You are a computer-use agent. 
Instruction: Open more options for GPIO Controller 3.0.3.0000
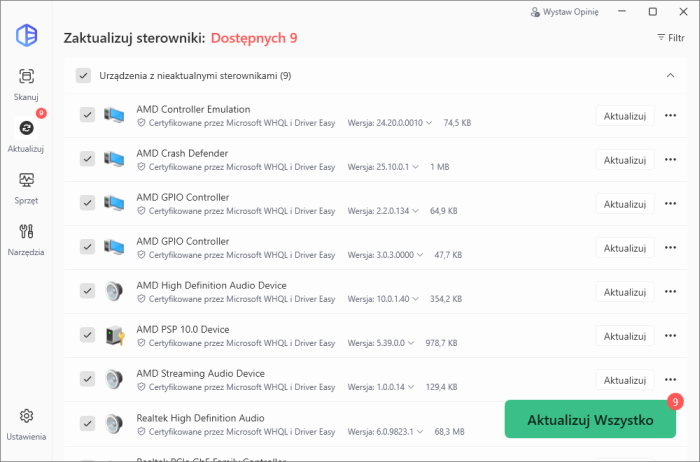click(671, 248)
